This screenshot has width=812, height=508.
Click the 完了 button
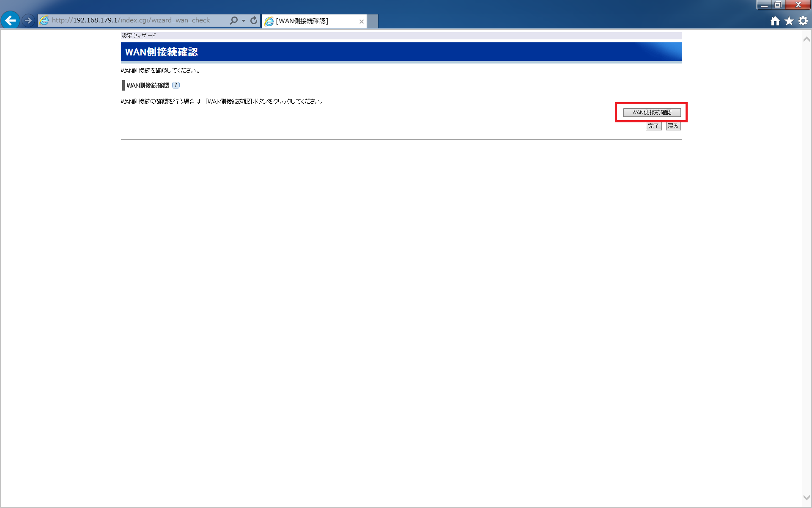[653, 126]
